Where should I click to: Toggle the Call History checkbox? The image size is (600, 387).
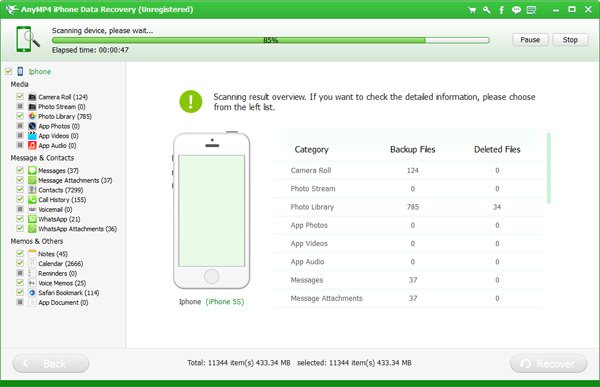(20, 199)
